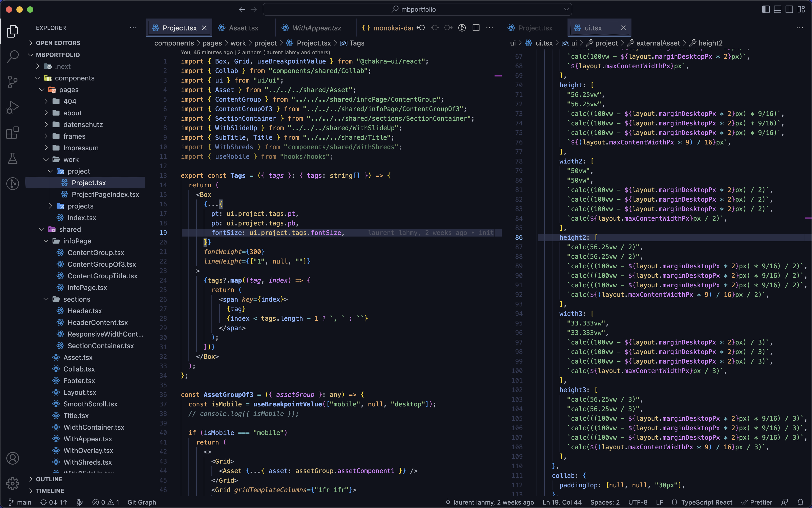The height and width of the screenshot is (508, 812).
Task: Open ProjectPageIndex.tsx in the explorer
Action: 105,194
